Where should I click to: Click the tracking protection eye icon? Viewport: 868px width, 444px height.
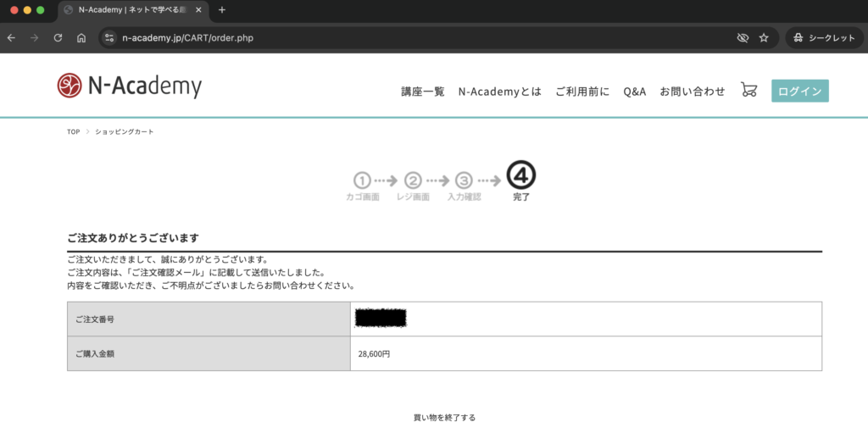pos(743,38)
